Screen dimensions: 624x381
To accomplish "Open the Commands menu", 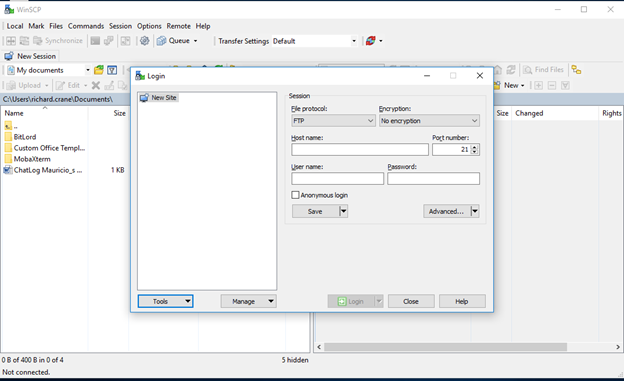I will pos(86,26).
